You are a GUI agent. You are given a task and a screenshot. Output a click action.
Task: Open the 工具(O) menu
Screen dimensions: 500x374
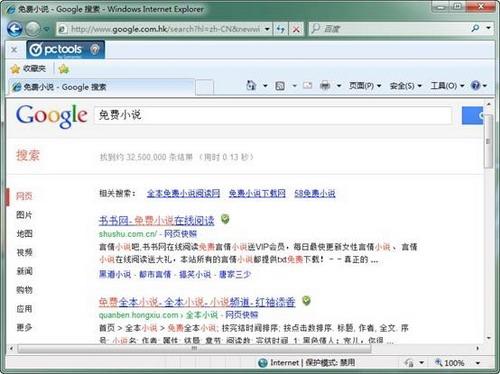[447, 86]
